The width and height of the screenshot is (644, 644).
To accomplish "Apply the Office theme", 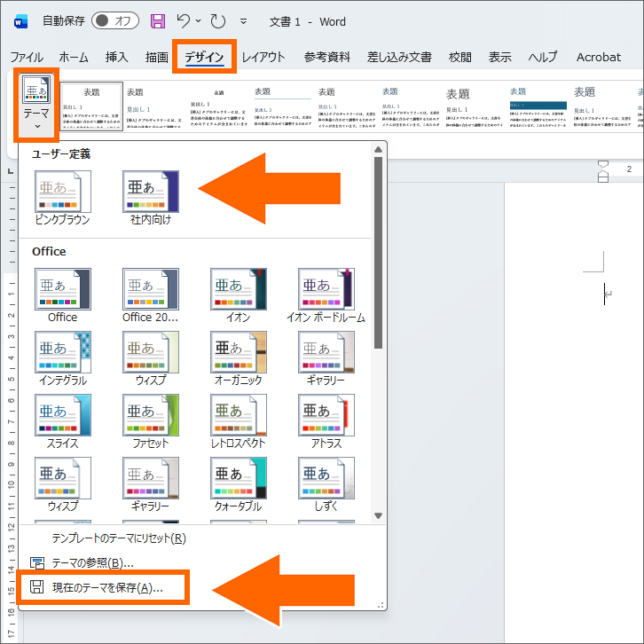I will click(62, 295).
